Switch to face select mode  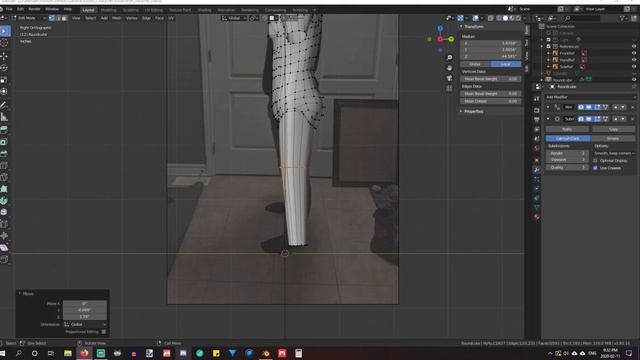point(64,18)
